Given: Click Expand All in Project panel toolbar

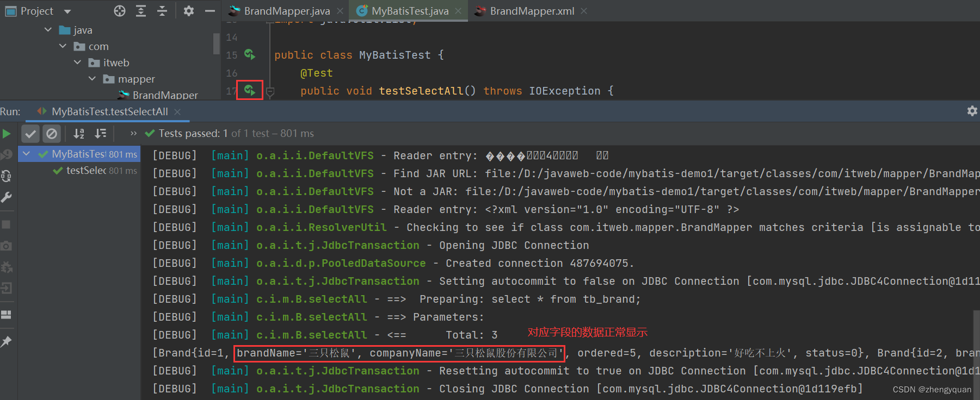Looking at the screenshot, I should coord(141,11).
